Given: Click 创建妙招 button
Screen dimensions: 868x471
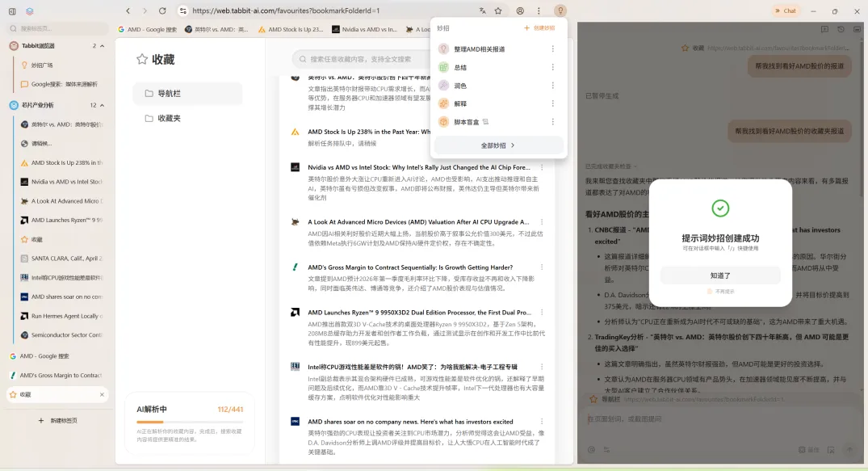Looking at the screenshot, I should 539,27.
